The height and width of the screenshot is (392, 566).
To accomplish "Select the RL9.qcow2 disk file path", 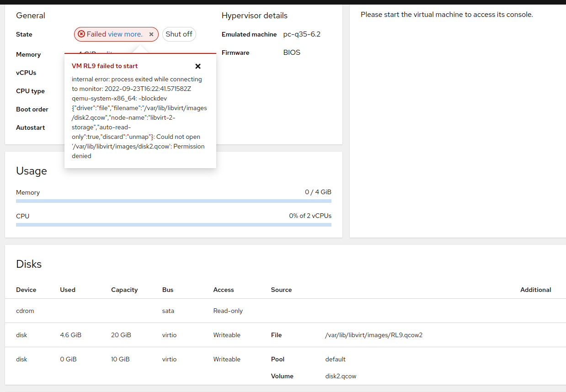I will (374, 335).
